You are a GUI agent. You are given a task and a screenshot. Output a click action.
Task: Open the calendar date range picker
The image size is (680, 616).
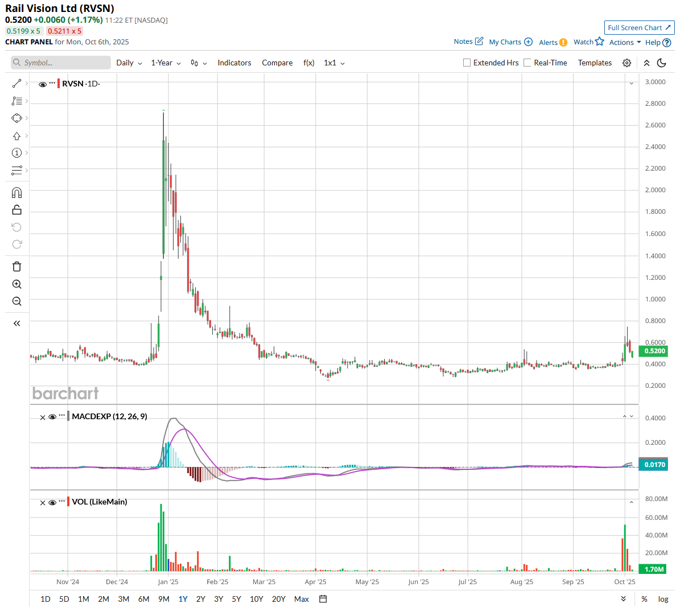click(323, 599)
